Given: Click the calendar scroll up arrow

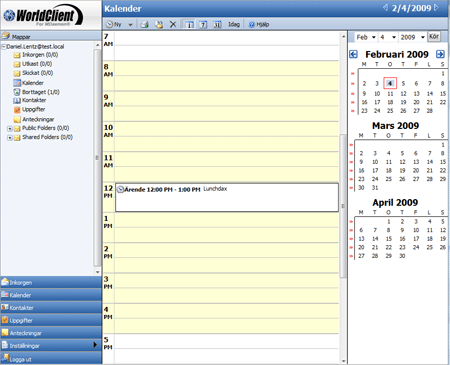Looking at the screenshot, I should click(x=343, y=36).
